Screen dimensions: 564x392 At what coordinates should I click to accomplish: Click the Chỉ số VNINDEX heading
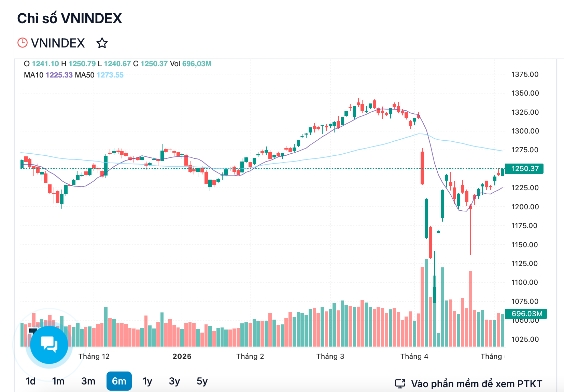pyautogui.click(x=70, y=18)
